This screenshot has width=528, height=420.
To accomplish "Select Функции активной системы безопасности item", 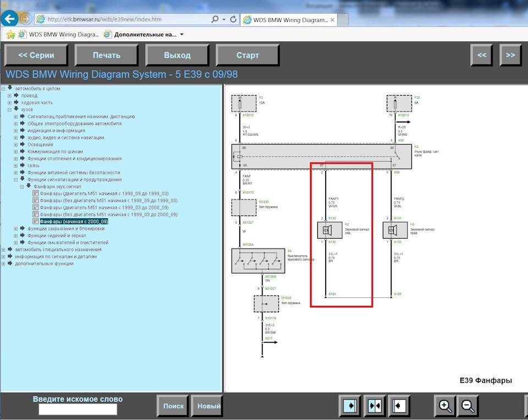I will (74, 173).
